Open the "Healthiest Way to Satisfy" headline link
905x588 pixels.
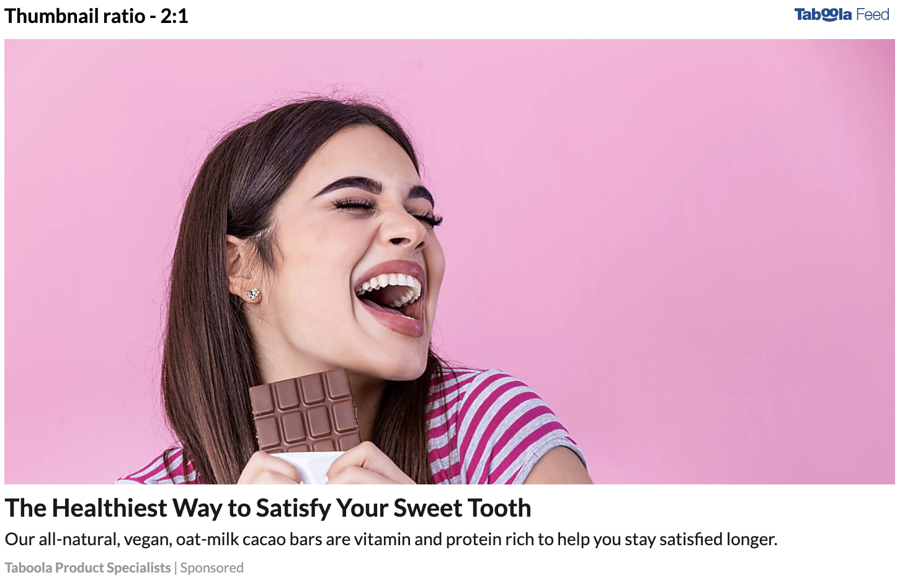click(x=268, y=508)
